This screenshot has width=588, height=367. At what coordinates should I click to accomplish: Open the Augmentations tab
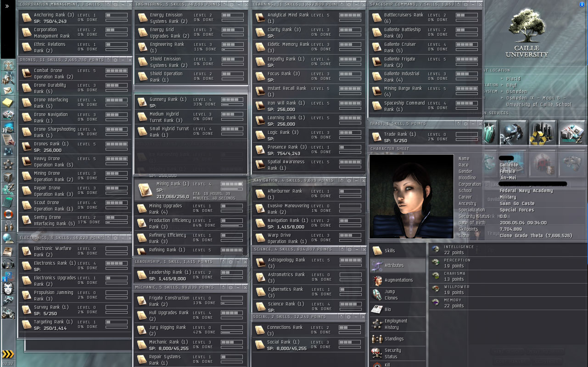click(x=398, y=280)
